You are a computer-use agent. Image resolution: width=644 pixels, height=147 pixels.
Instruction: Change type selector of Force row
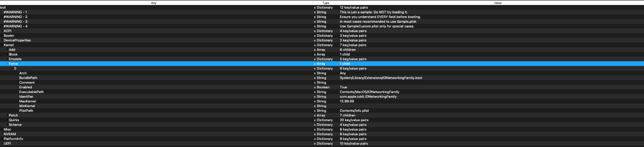(x=315, y=64)
